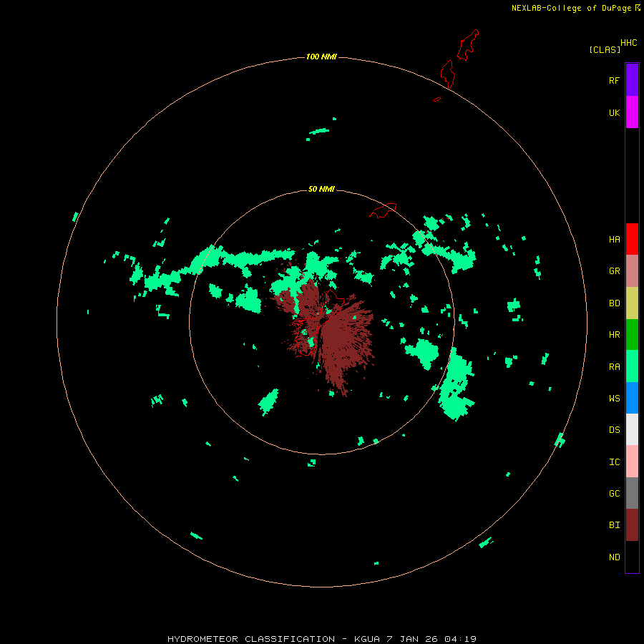The width and height of the screenshot is (644, 644).
Task: Click the DS white legend swatch
Action: (x=632, y=429)
